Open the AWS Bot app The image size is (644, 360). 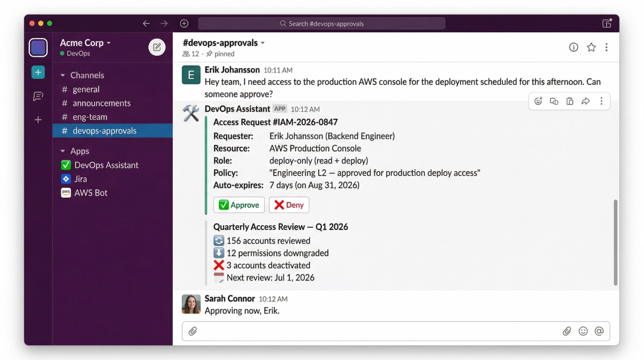tap(113, 193)
